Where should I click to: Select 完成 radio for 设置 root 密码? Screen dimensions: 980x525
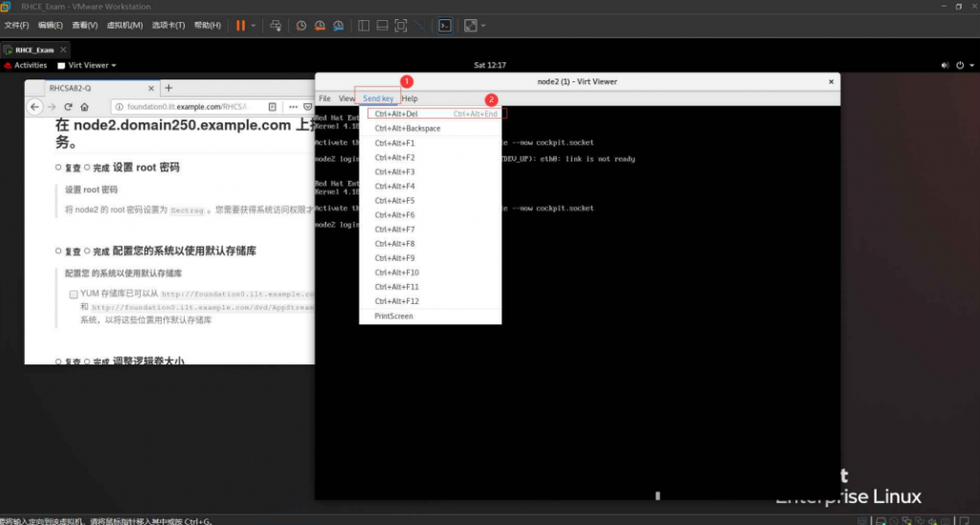(87, 167)
